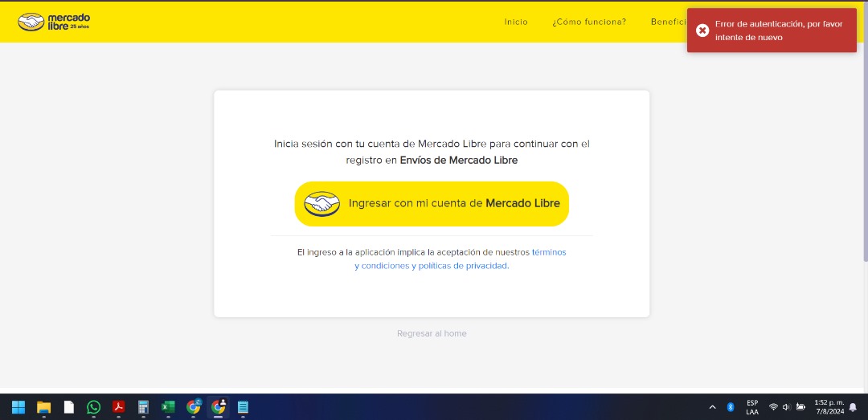Click the Bluetooth tray icon
This screenshot has width=868, height=420.
(x=730, y=407)
